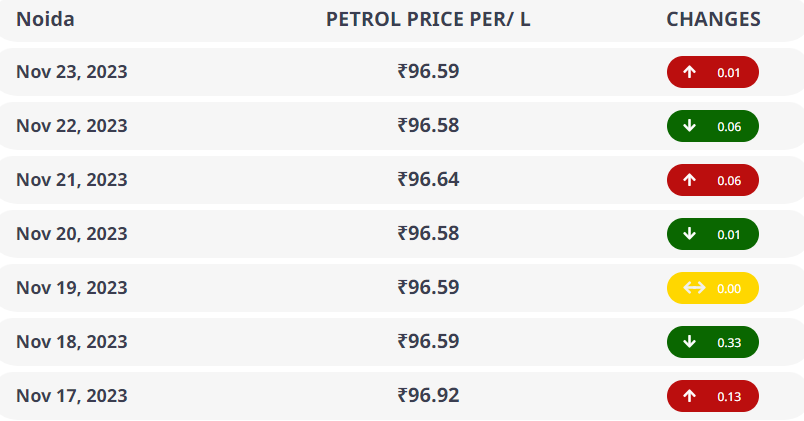Click the green down-arrow badge for Nov 20
The height and width of the screenshot is (421, 804).
coord(712,234)
